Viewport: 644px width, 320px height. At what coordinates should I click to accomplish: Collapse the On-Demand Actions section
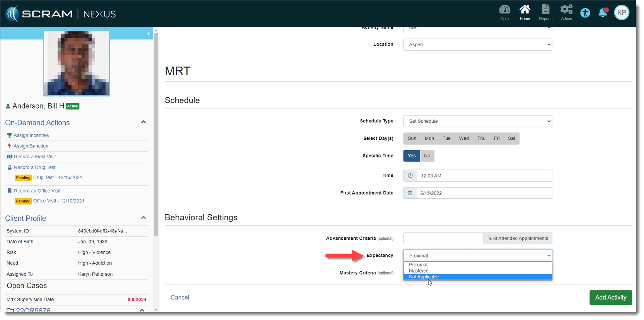pos(143,122)
